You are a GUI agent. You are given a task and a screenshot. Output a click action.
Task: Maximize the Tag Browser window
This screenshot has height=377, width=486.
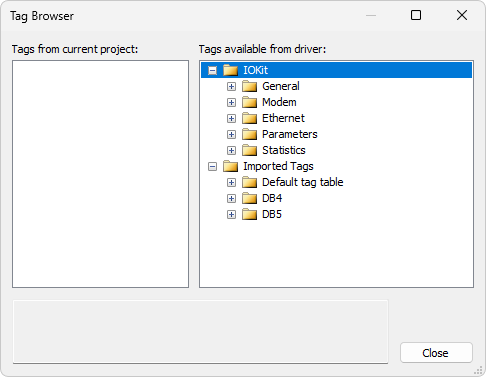[x=416, y=15]
